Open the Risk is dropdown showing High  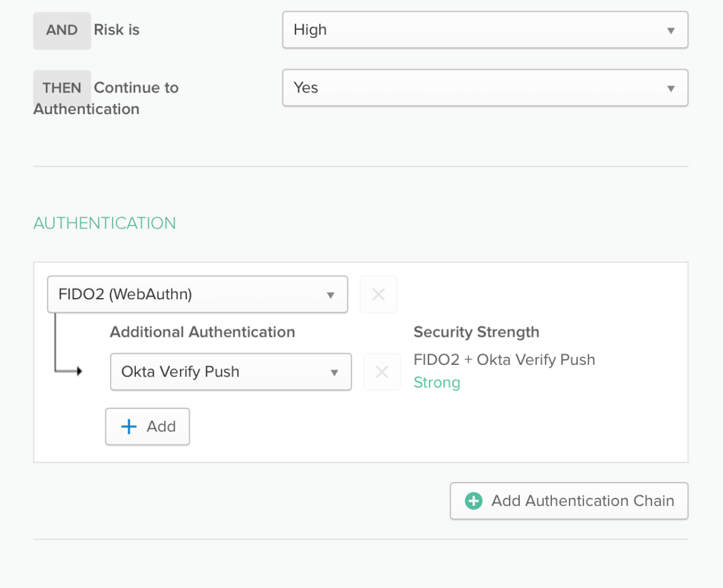pos(485,30)
